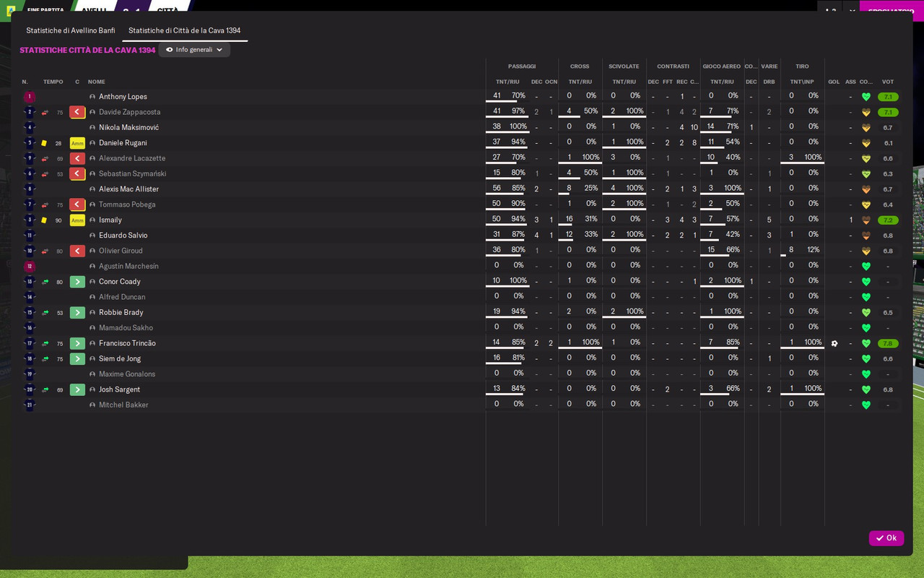The width and height of the screenshot is (924, 578).
Task: Click the red substitution badge beside Olivier Giroud
Action: (x=77, y=251)
